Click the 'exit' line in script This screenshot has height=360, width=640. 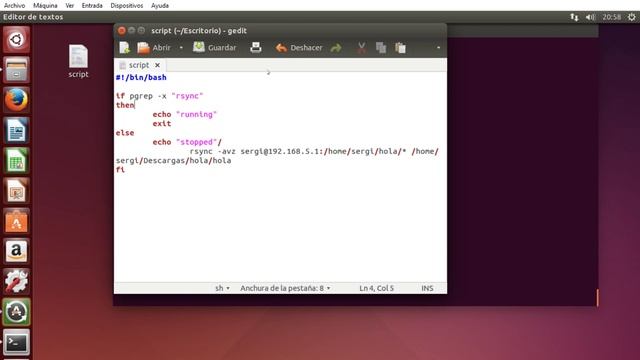tap(162, 124)
